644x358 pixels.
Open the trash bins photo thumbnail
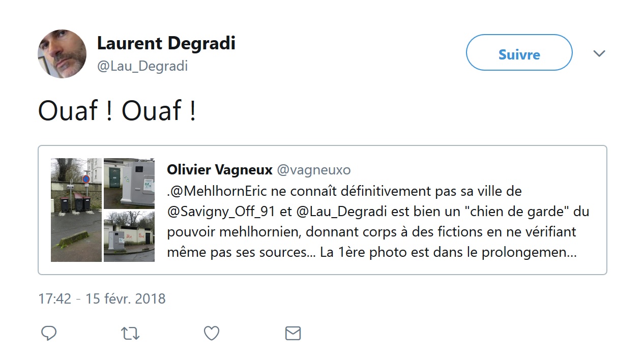coord(76,210)
